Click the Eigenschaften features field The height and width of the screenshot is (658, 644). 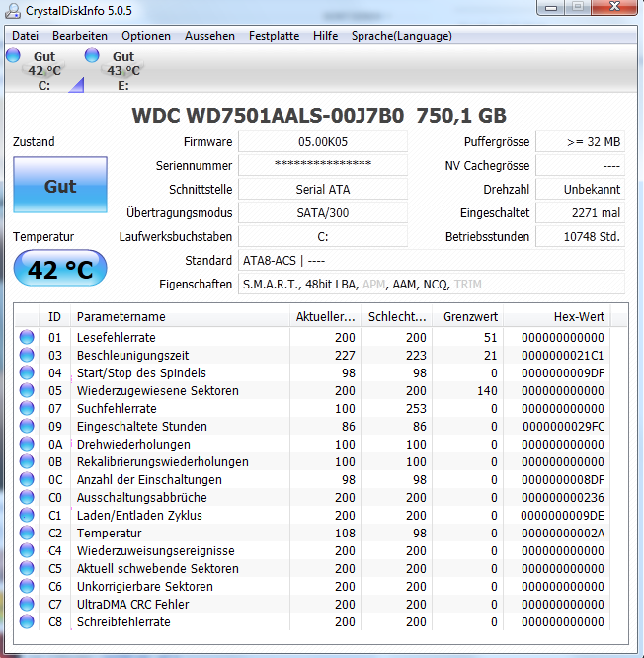pyautogui.click(x=432, y=285)
